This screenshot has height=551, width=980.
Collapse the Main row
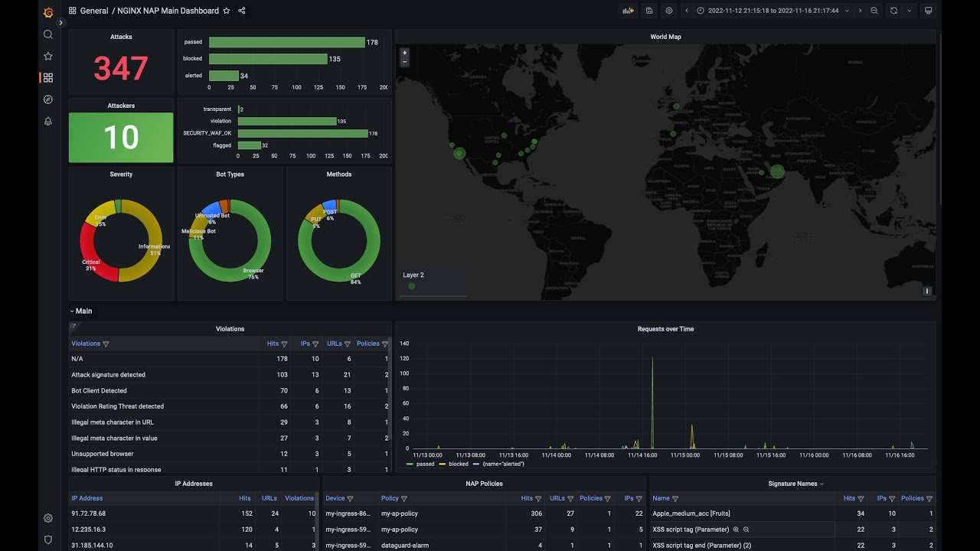coord(81,311)
